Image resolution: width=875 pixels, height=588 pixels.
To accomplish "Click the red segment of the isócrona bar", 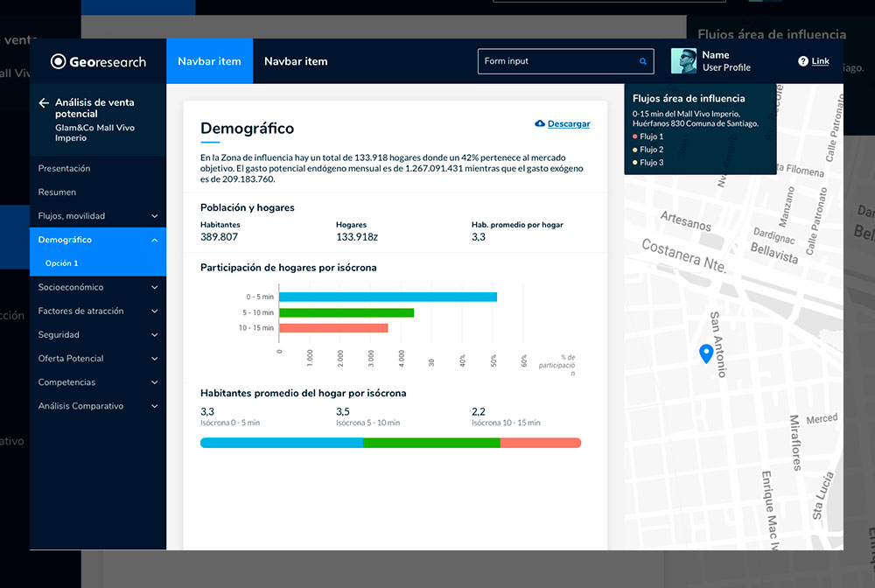I will pos(541,443).
